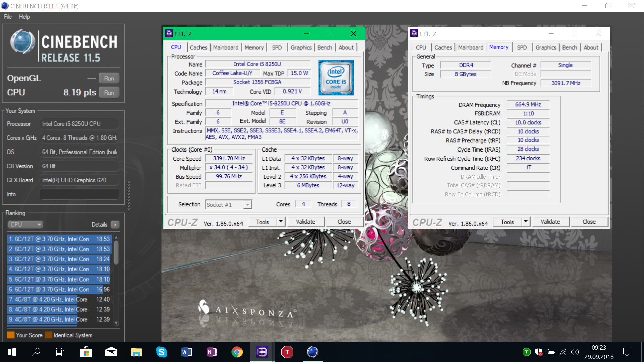
Task: Run the CPU benchmark
Action: pyautogui.click(x=109, y=93)
